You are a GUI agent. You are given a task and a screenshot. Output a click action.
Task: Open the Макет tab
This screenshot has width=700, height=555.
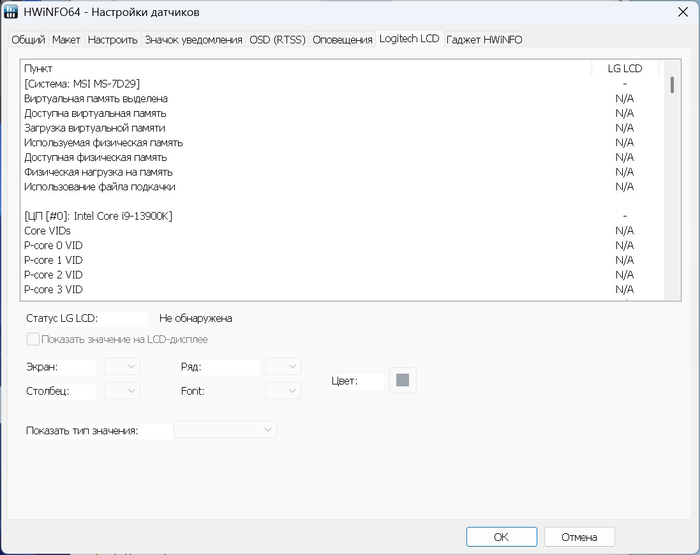tap(66, 39)
